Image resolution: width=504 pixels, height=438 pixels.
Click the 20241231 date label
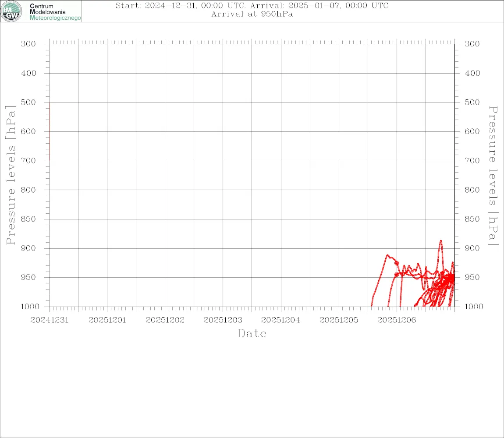click(50, 320)
